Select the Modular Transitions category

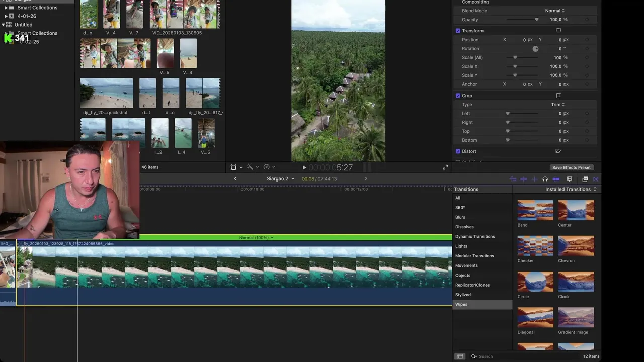(x=482, y=256)
